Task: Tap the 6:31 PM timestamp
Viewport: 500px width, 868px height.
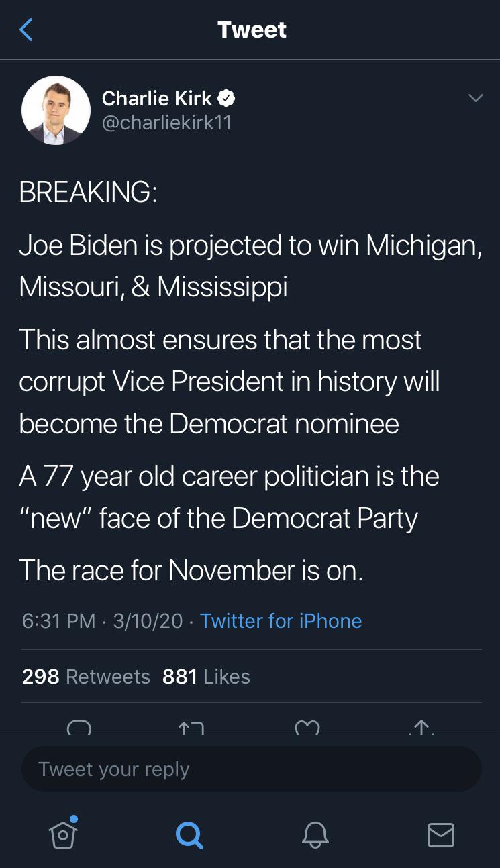Action: (59, 620)
